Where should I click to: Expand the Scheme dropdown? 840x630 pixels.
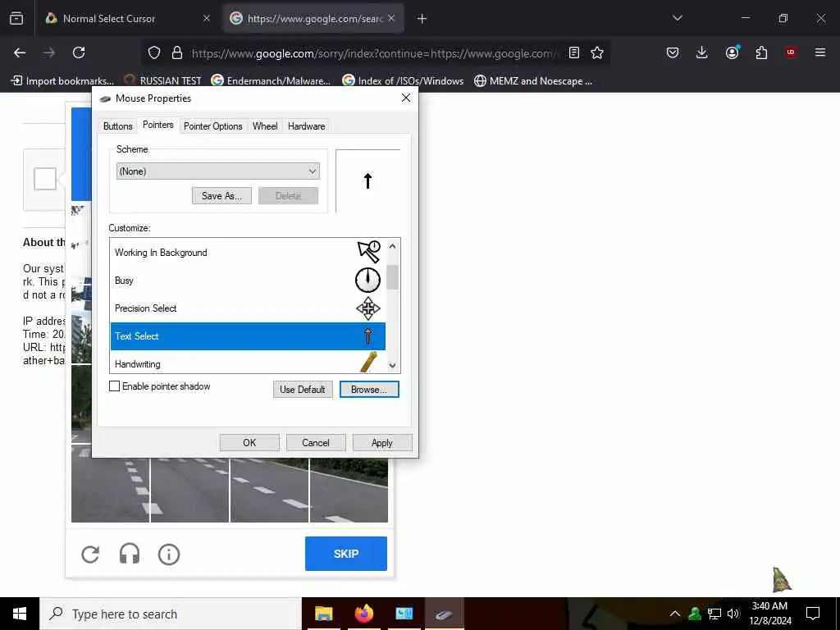pyautogui.click(x=218, y=171)
